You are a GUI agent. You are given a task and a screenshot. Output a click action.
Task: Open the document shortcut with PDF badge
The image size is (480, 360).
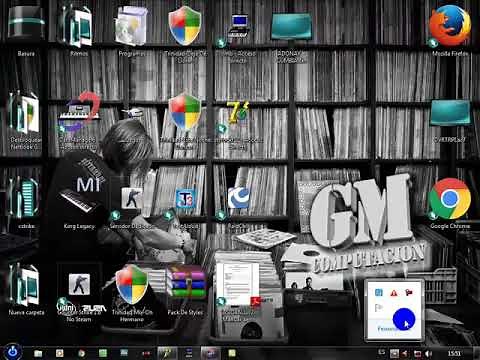click(x=238, y=285)
